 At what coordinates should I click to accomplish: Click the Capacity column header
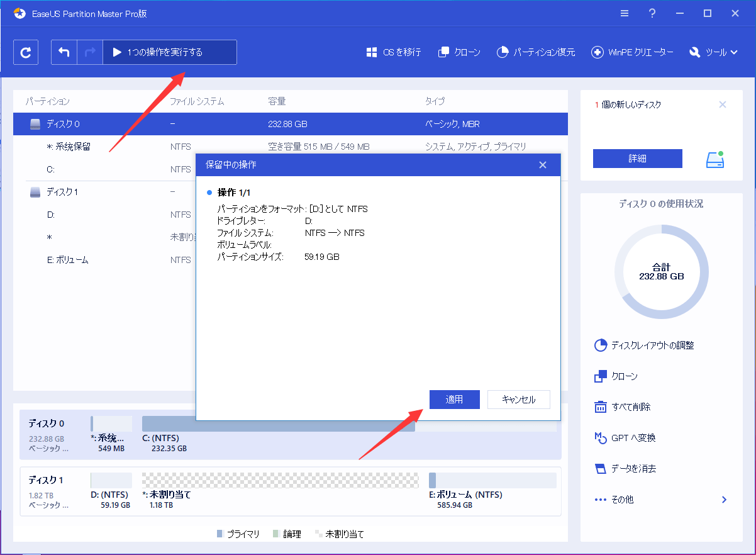click(x=277, y=101)
